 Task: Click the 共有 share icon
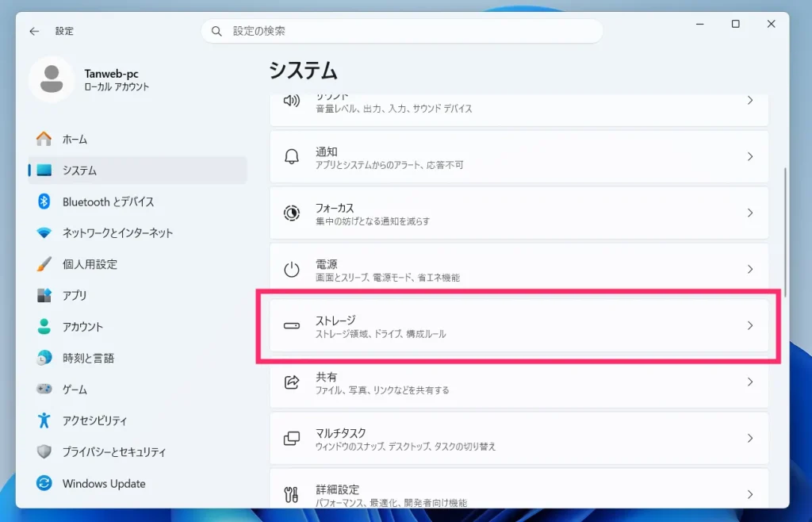click(292, 382)
